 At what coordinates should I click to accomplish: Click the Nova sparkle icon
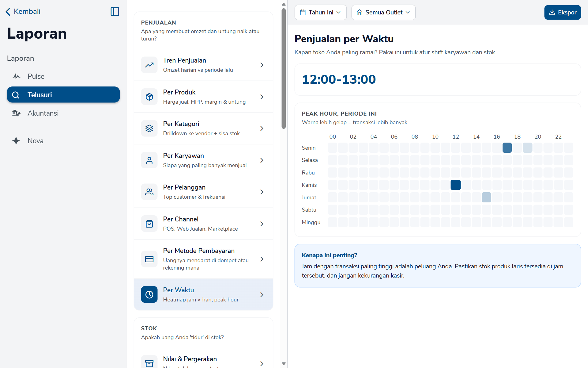16,141
